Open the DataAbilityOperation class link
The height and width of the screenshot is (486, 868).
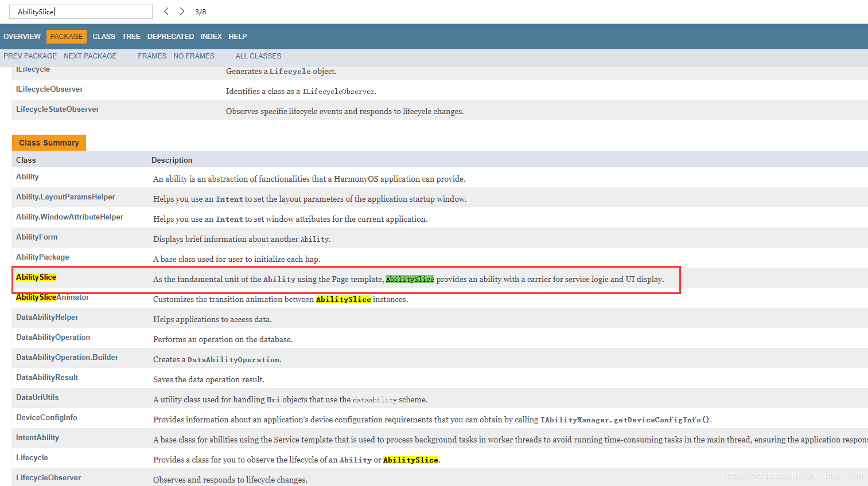click(x=53, y=338)
